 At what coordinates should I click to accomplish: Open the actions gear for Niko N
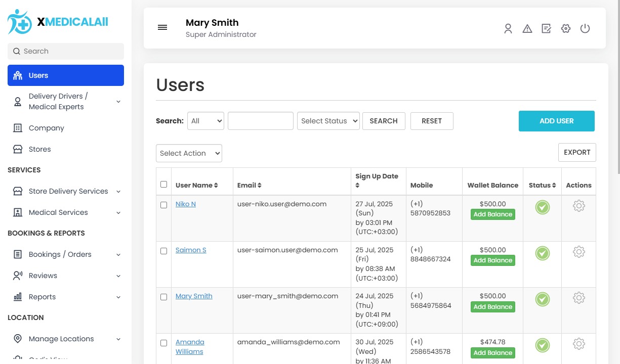578,206
